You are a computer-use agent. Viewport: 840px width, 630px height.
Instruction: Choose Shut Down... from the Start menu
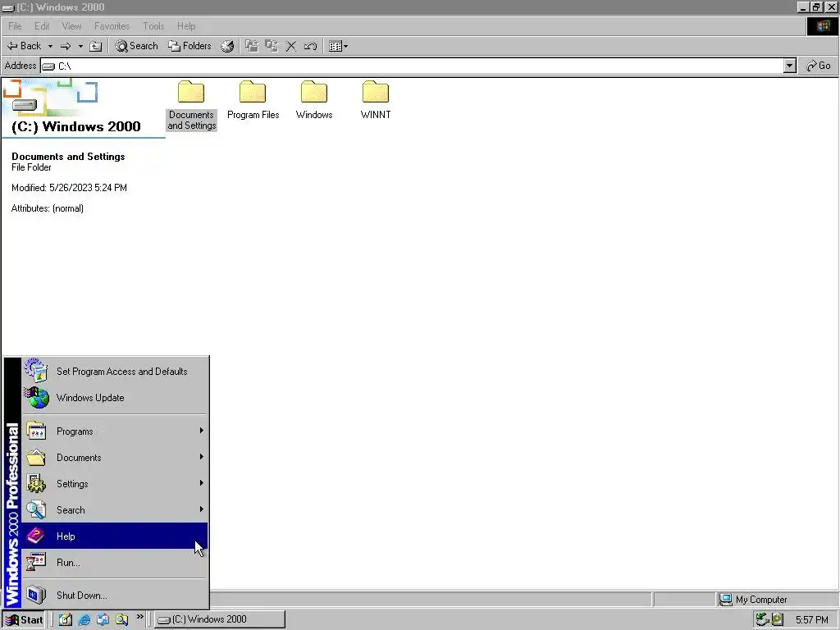115,596
